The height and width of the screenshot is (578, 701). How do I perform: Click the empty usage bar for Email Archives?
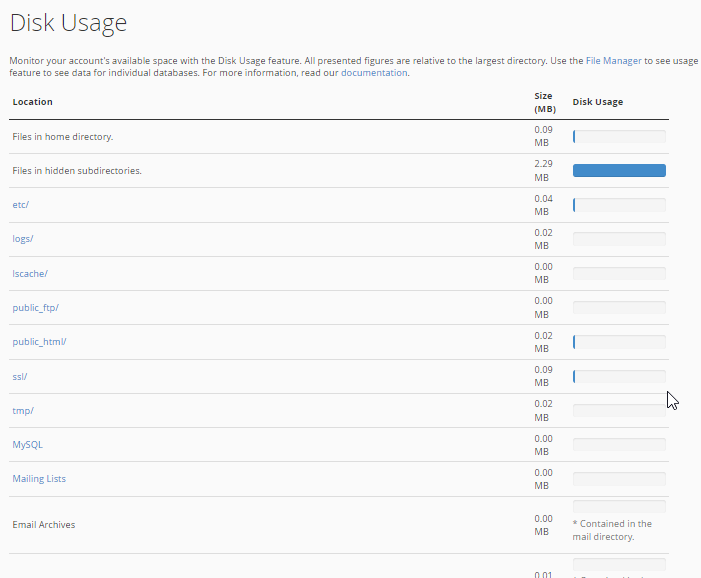point(619,506)
